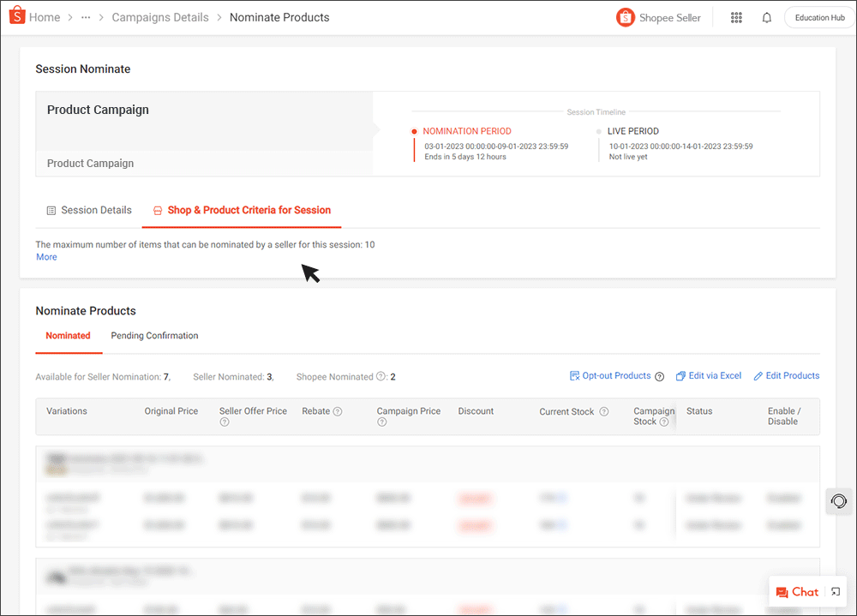The width and height of the screenshot is (857, 616).
Task: Open the Campaign Stock help tooltip
Action: point(663,422)
